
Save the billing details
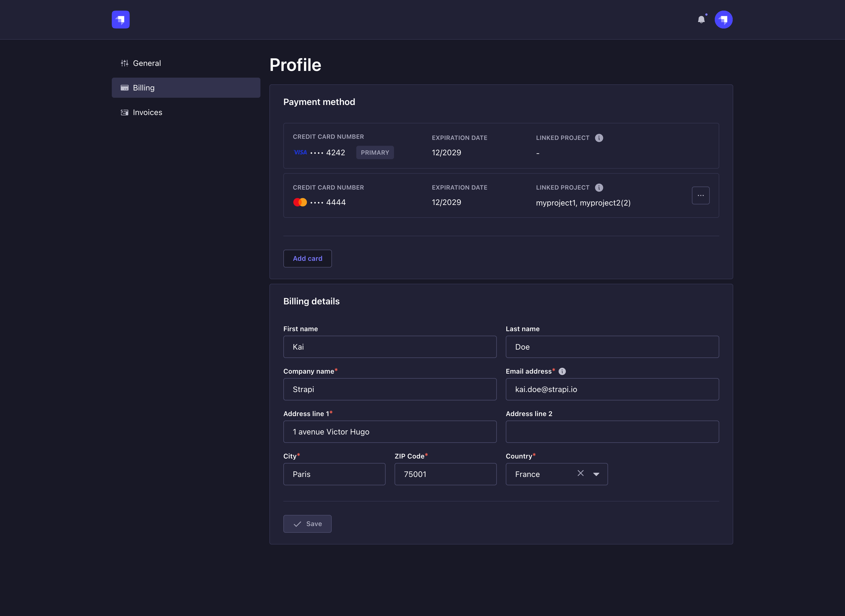point(307,524)
